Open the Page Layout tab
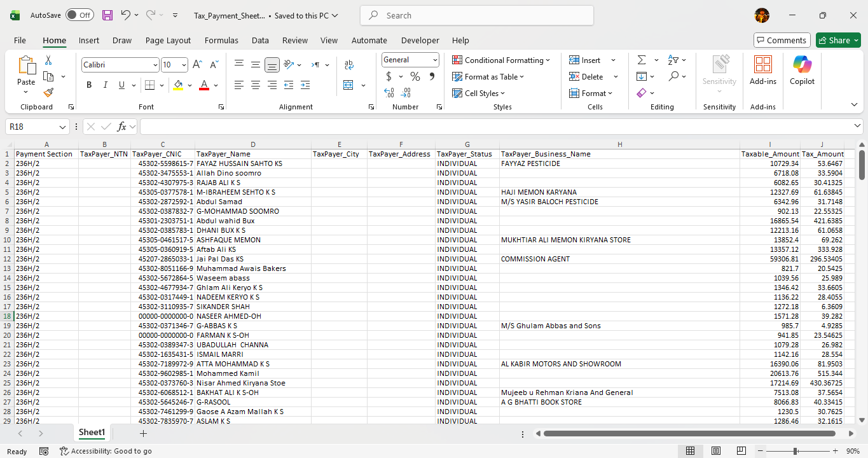This screenshot has width=868, height=458. coord(168,40)
